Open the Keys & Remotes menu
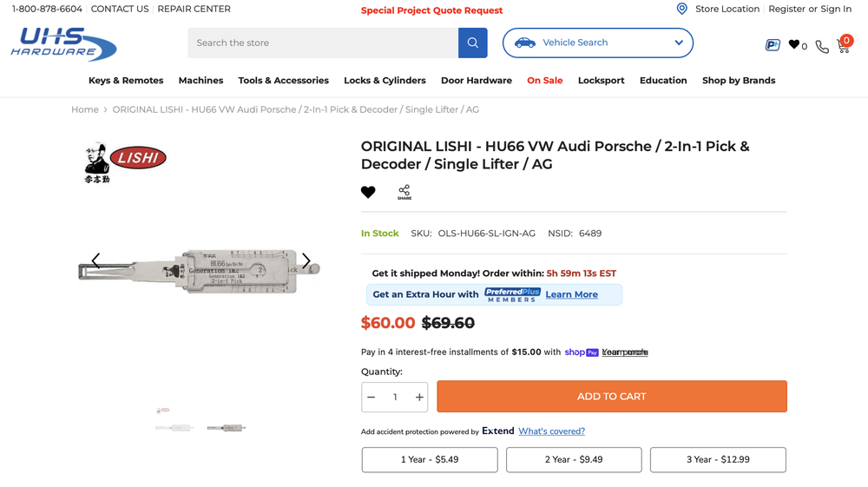Screen dimensions: 868x487 coord(126,81)
